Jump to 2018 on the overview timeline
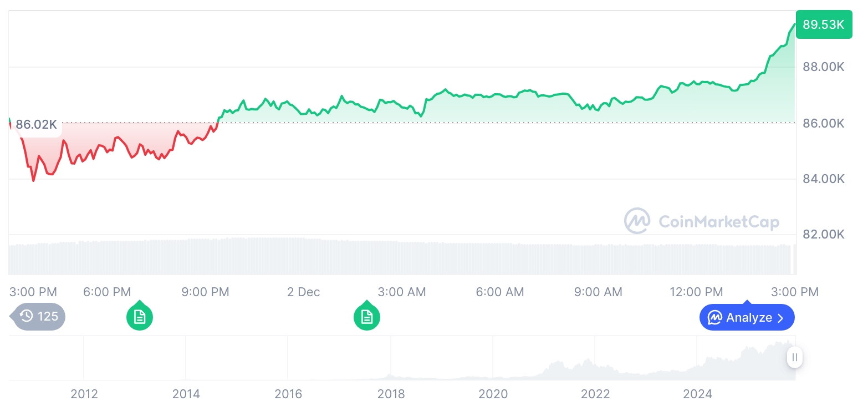This screenshot has height=406, width=868. tap(391, 394)
